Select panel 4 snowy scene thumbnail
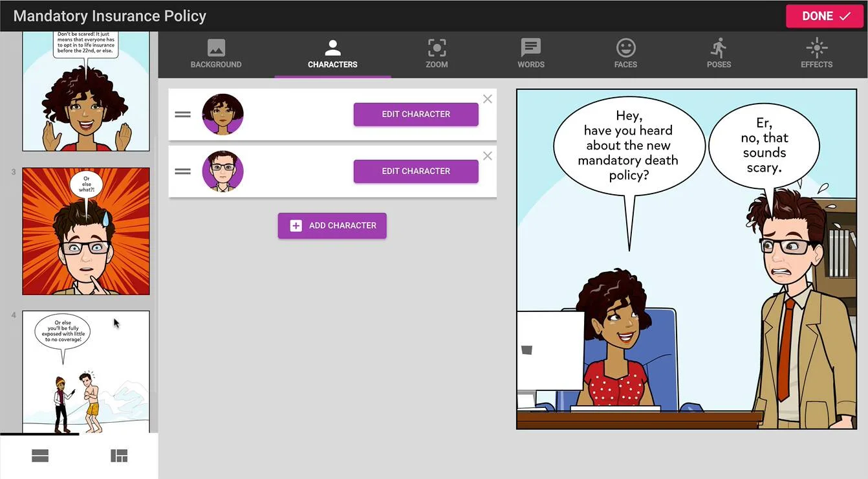The height and width of the screenshot is (479, 868). click(86, 372)
